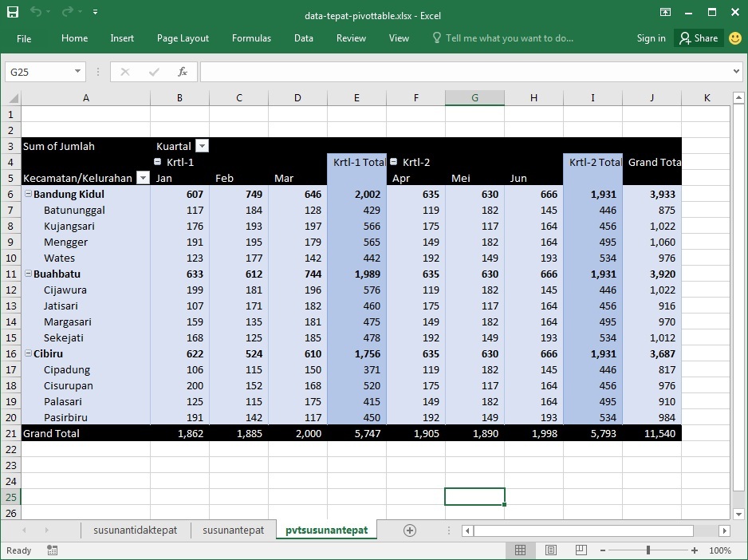Switch to the Data ribbon tab
This screenshot has width=748, height=560.
point(303,37)
